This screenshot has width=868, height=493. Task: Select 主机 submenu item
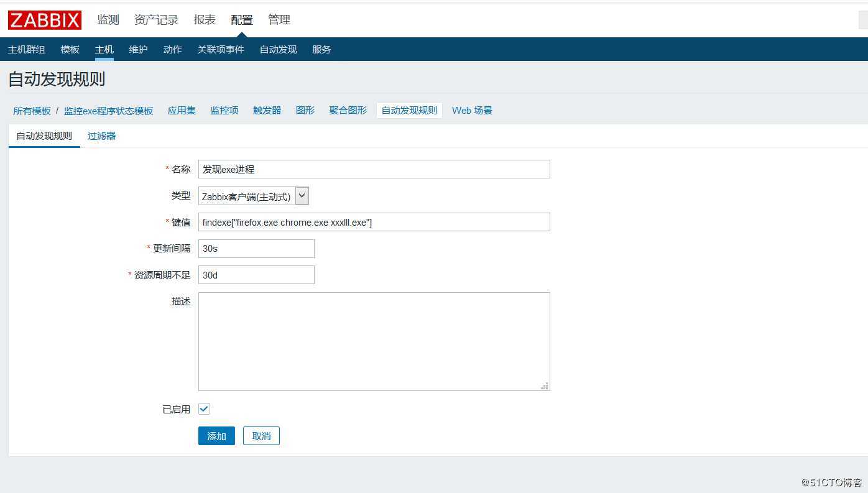tap(104, 49)
